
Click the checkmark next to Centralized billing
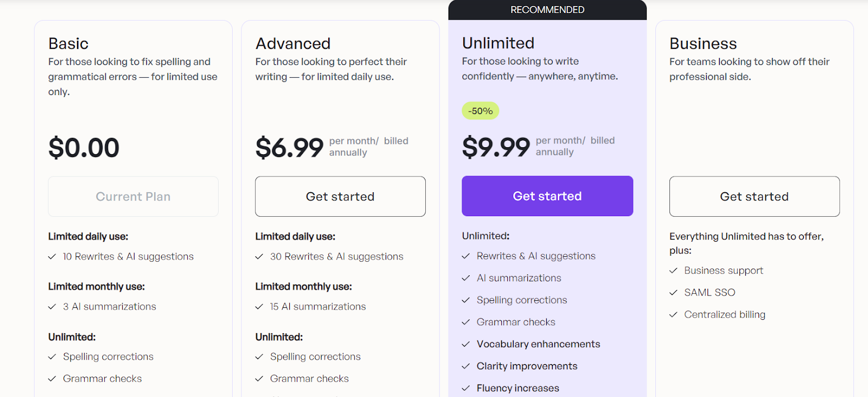pyautogui.click(x=674, y=314)
